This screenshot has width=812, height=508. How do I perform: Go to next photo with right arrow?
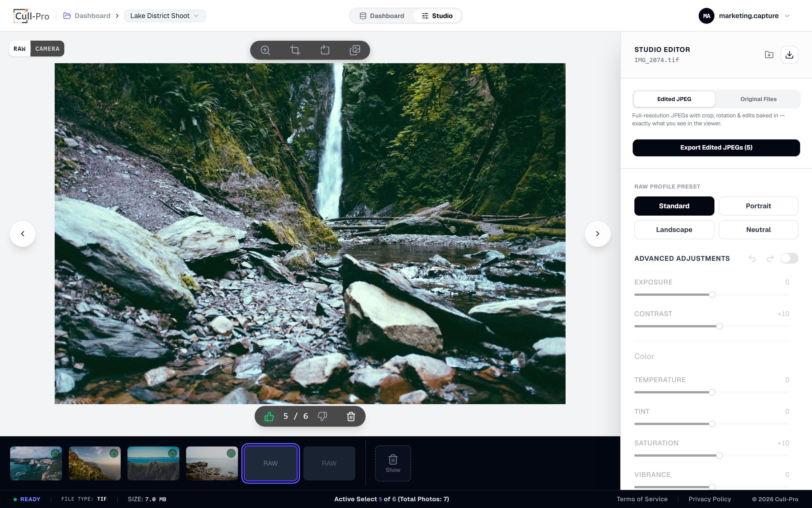(x=597, y=234)
